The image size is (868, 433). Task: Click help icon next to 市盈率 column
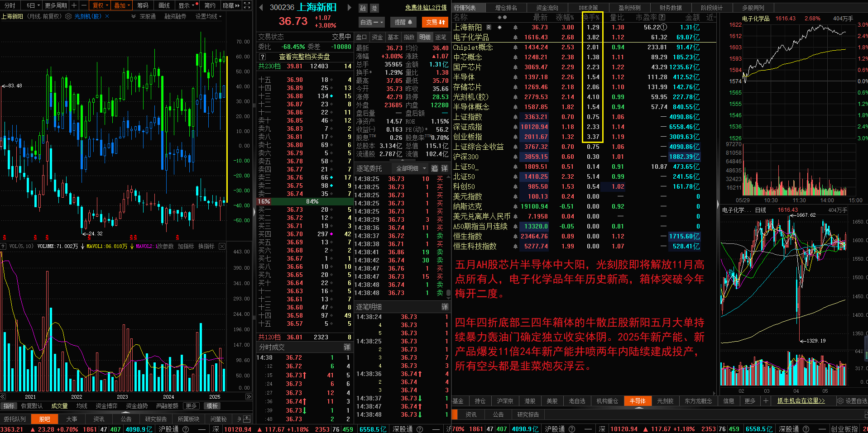(662, 17)
